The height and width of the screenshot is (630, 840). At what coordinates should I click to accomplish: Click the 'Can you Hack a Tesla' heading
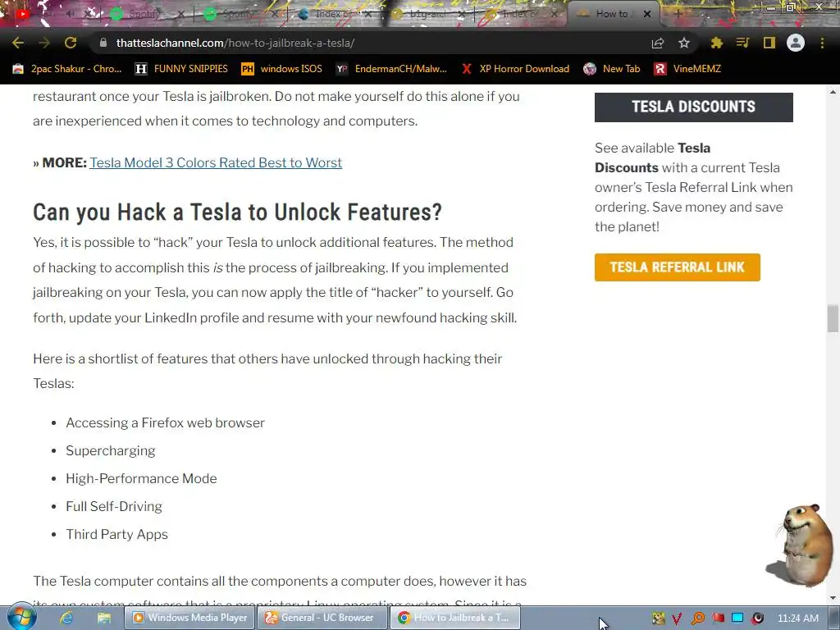pos(237,212)
